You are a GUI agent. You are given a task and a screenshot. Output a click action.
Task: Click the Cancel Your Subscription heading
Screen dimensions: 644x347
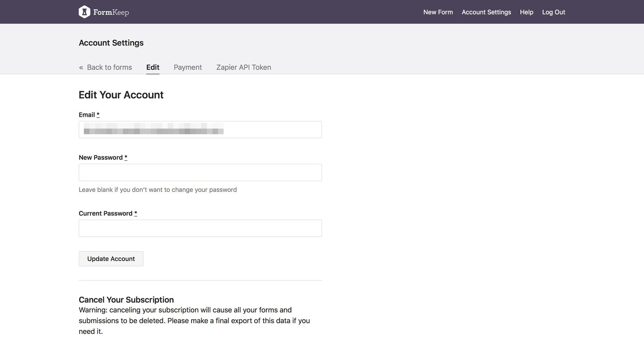[126, 300]
